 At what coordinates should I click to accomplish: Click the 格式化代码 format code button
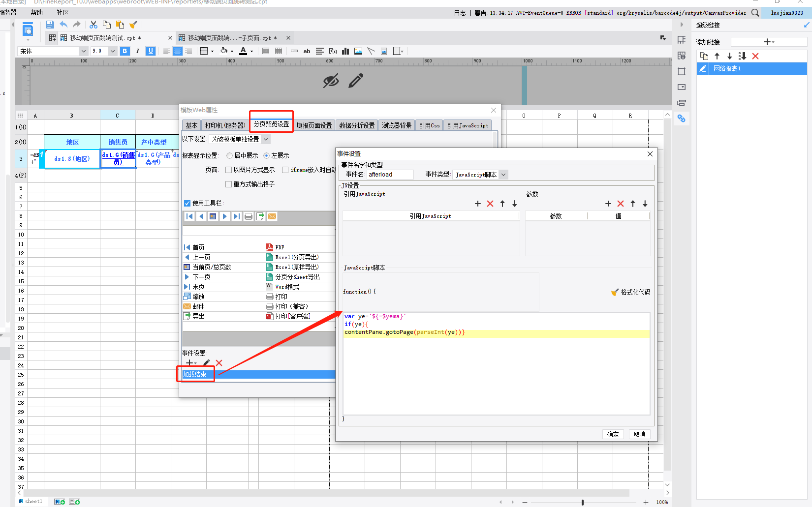coord(631,292)
